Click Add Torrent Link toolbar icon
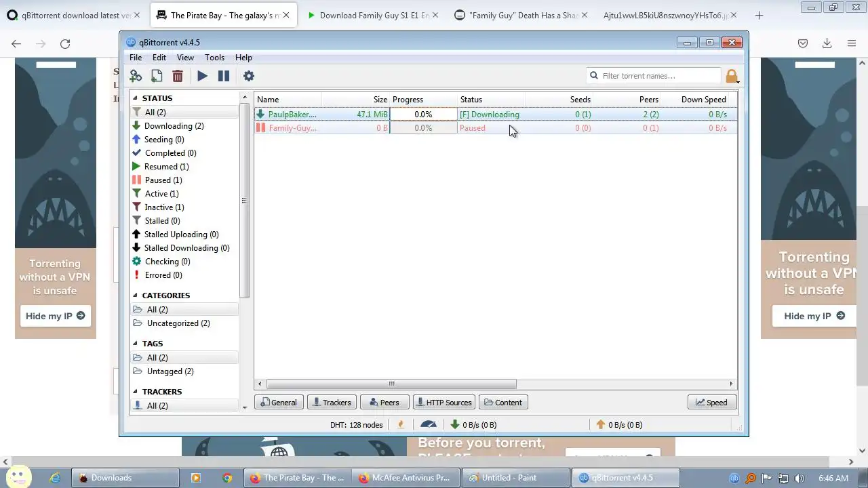The width and height of the screenshot is (868, 488). [136, 76]
